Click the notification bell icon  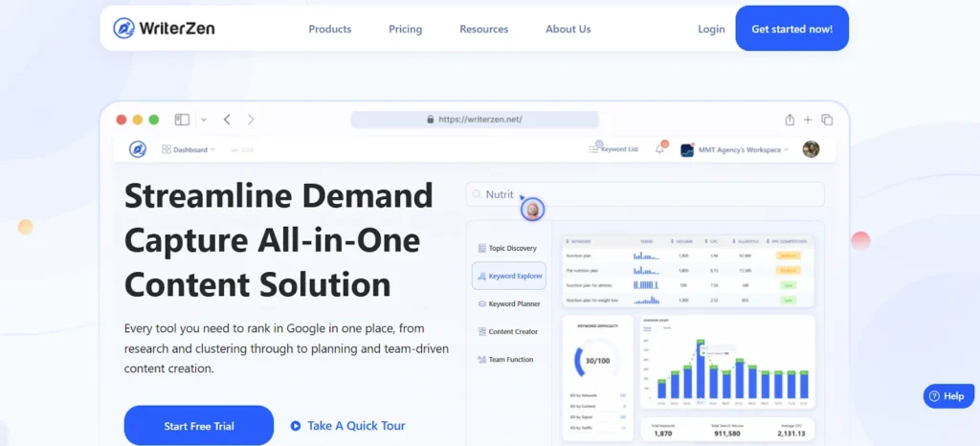[x=660, y=149]
